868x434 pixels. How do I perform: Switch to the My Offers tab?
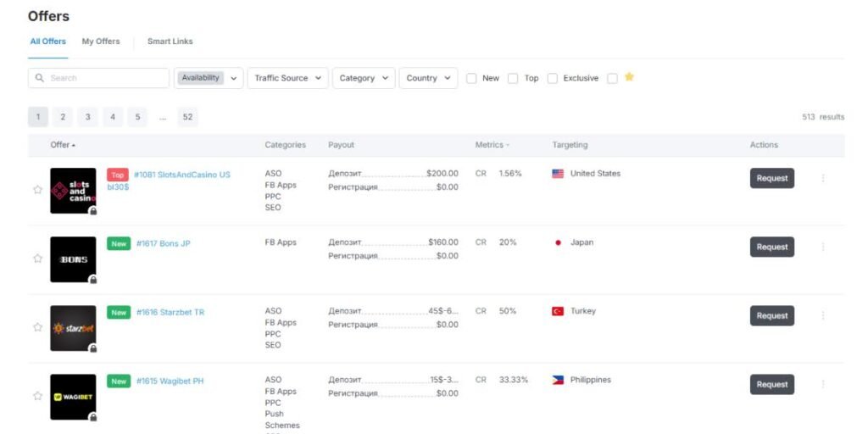pos(101,42)
